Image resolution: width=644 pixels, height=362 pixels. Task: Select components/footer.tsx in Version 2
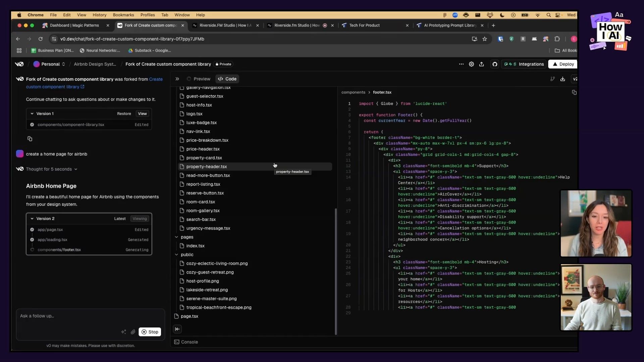click(89, 250)
